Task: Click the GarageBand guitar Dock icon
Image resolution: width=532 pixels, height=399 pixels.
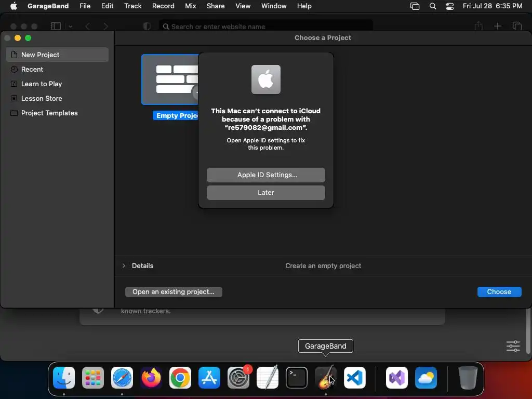Action: tap(326, 378)
